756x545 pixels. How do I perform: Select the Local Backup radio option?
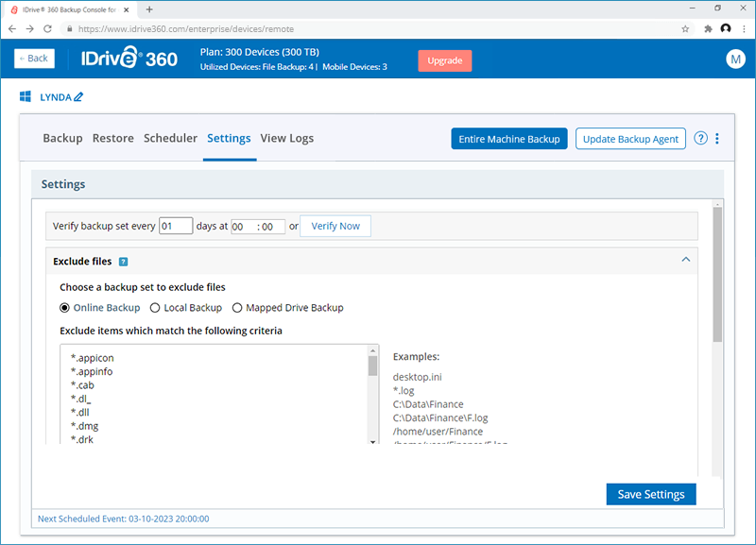coord(155,308)
